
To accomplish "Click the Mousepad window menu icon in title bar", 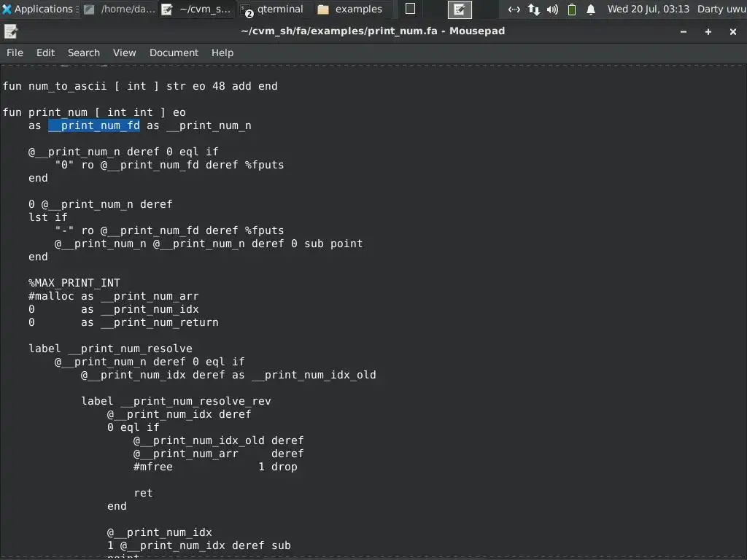I will [10, 31].
